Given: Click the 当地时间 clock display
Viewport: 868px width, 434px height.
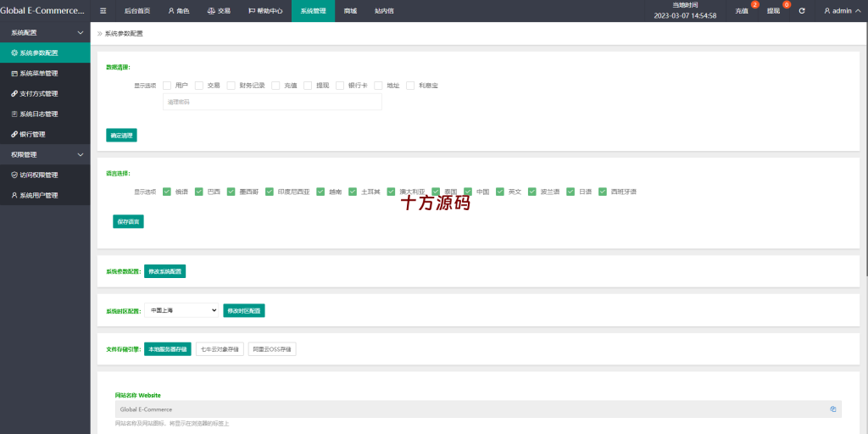Looking at the screenshot, I should tap(685, 10).
